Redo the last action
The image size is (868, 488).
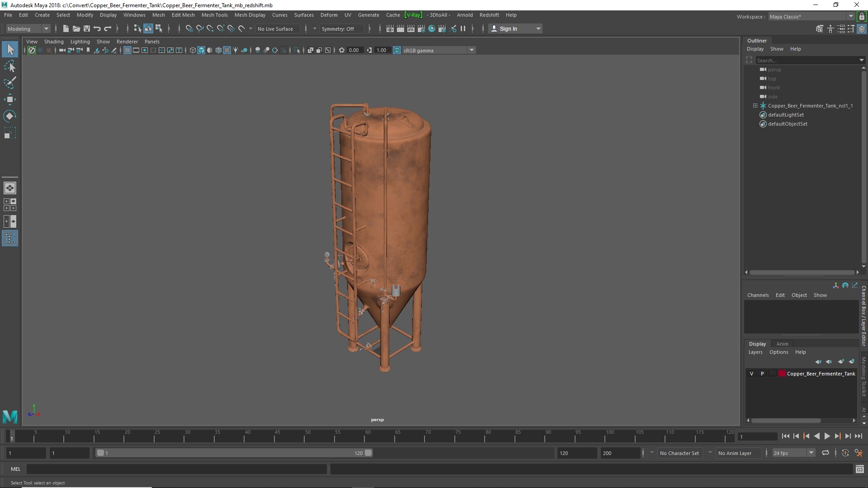click(x=108, y=28)
